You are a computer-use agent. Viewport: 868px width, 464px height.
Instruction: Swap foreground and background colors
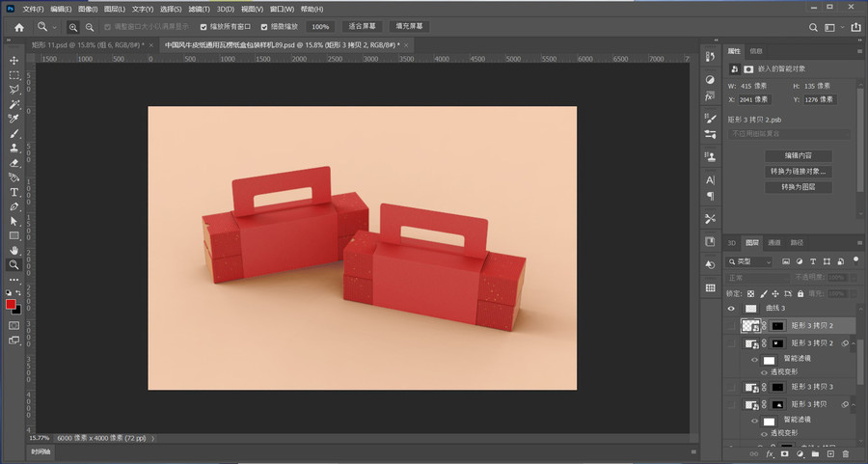tap(18, 292)
